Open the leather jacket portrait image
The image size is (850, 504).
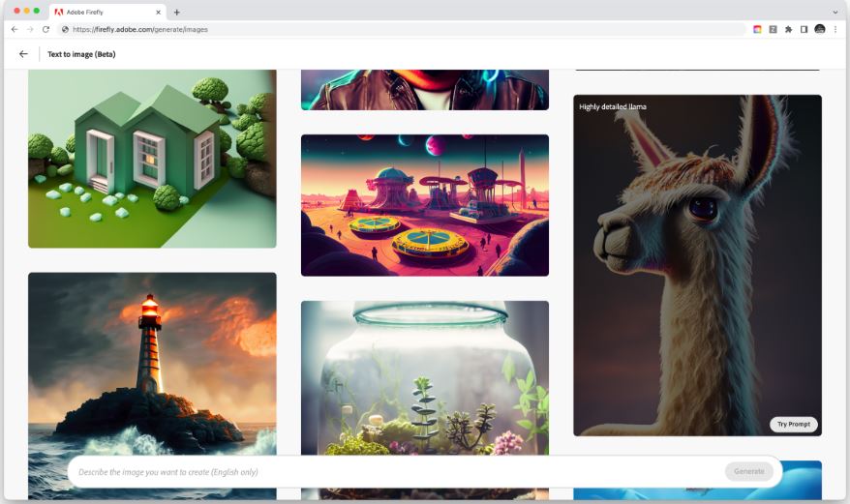425,90
